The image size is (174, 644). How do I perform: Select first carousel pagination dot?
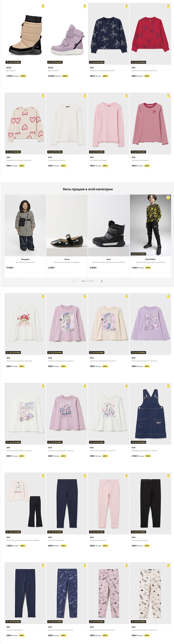click(83, 281)
